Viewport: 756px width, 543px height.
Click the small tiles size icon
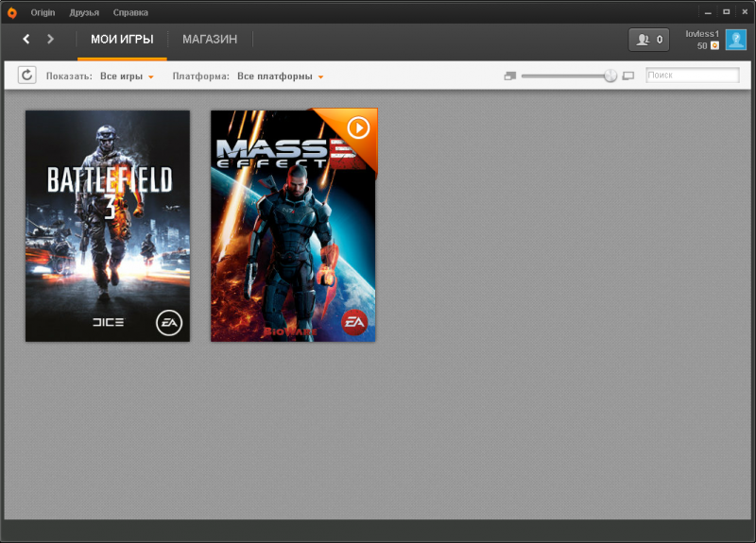pos(510,76)
